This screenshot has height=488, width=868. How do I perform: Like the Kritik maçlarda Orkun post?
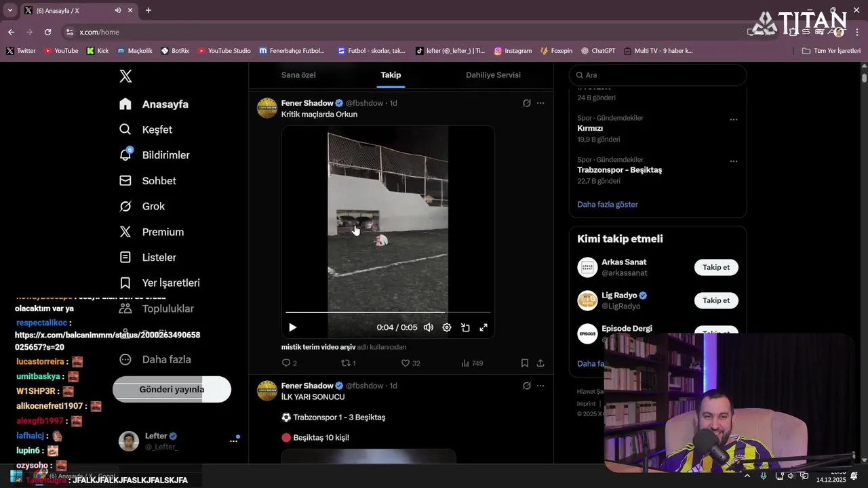coord(410,363)
